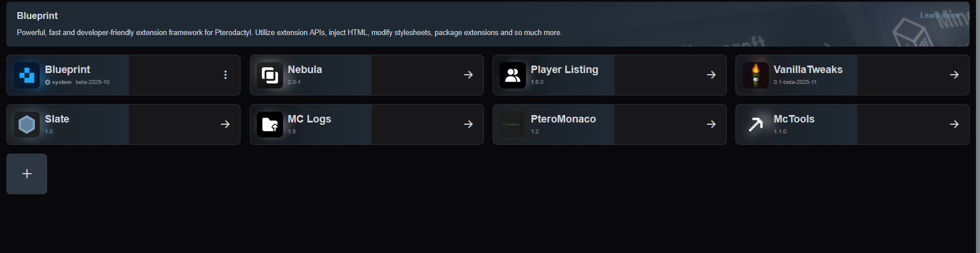This screenshot has height=253, width=980.
Task: Click the Player Listing people icon
Action: 512,75
